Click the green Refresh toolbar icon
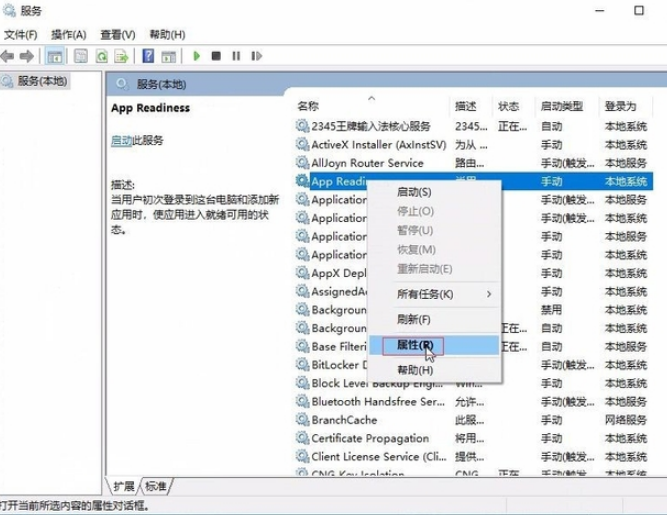 tap(102, 56)
